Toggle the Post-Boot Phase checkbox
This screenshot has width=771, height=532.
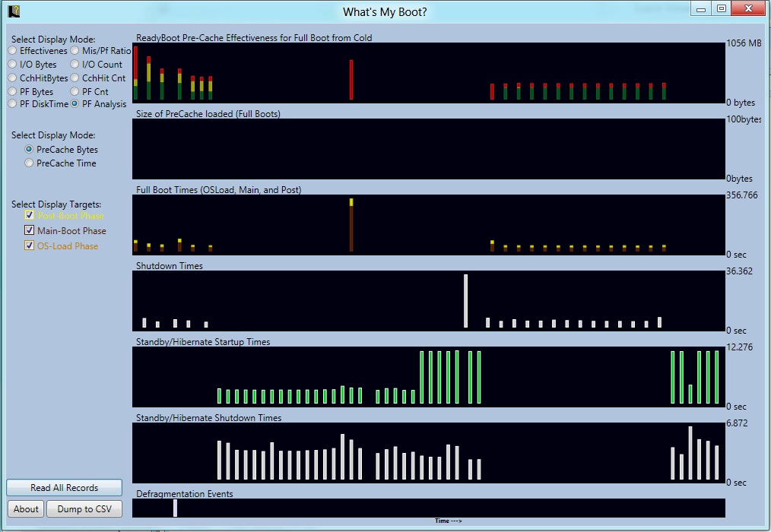click(x=30, y=215)
